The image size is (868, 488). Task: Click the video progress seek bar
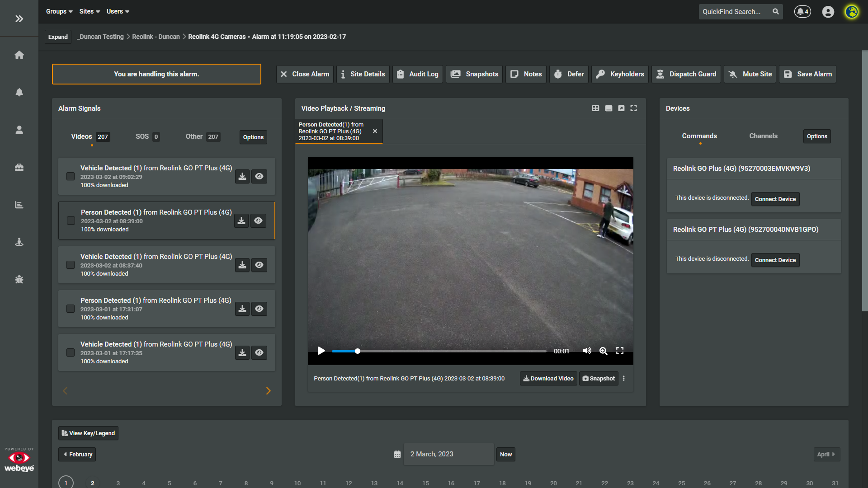coord(439,351)
